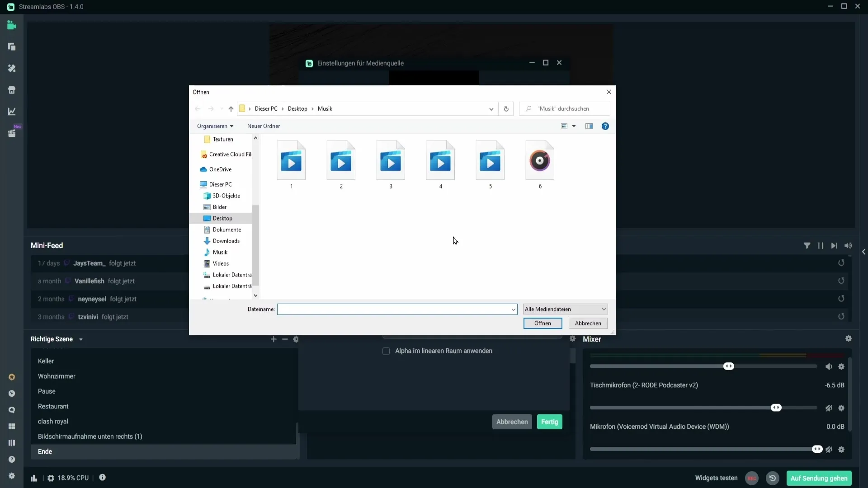Replay the Vanillefish follow alert
868x488 pixels.
841,281
